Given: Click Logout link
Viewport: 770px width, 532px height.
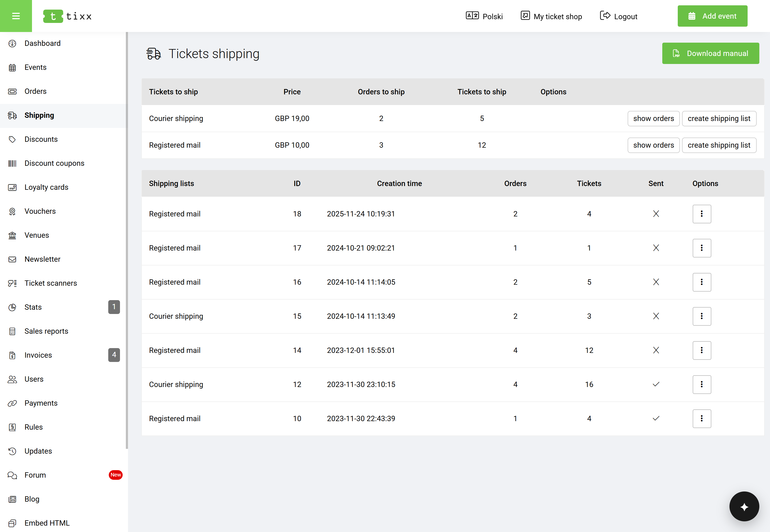Looking at the screenshot, I should [619, 16].
